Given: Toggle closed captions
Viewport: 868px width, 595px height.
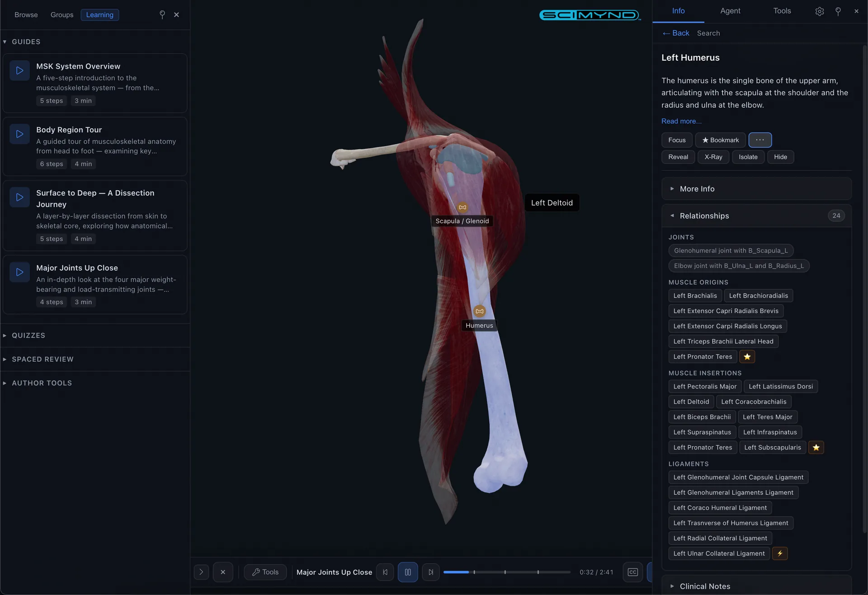Looking at the screenshot, I should [x=632, y=572].
